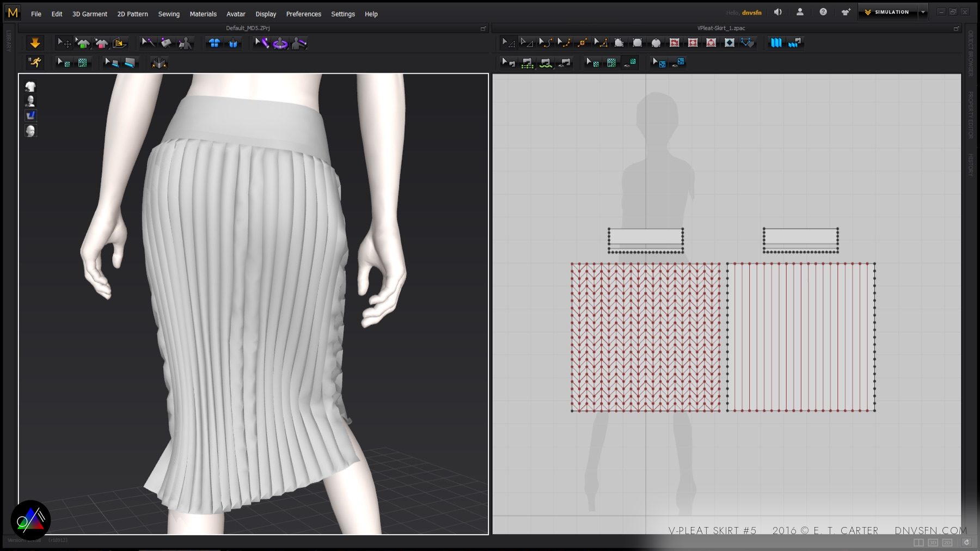The image size is (980, 551).
Task: Choose the Tack on Avatar tool
Action: click(x=185, y=43)
